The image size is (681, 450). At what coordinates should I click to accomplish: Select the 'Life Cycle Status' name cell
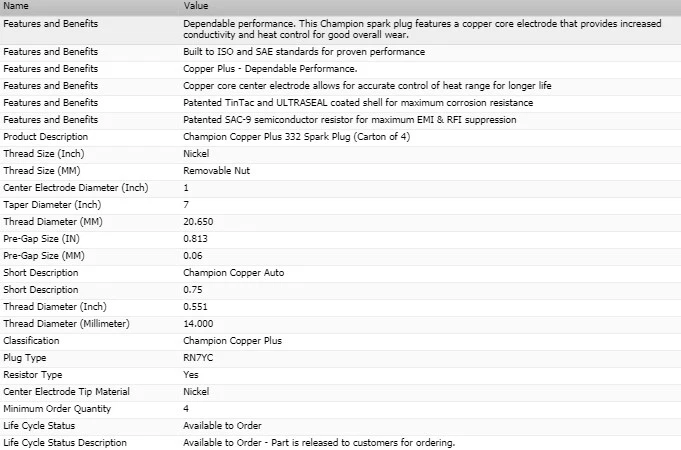[x=39, y=426]
